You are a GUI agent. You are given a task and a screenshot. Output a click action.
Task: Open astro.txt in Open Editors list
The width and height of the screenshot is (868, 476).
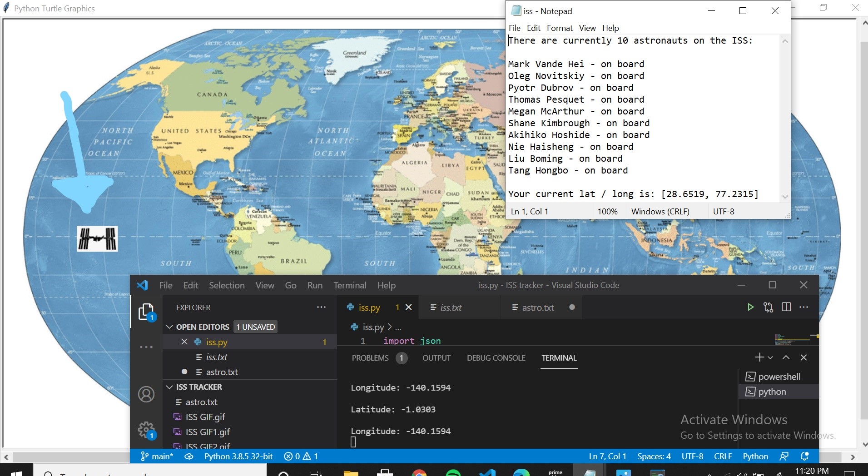(250, 372)
